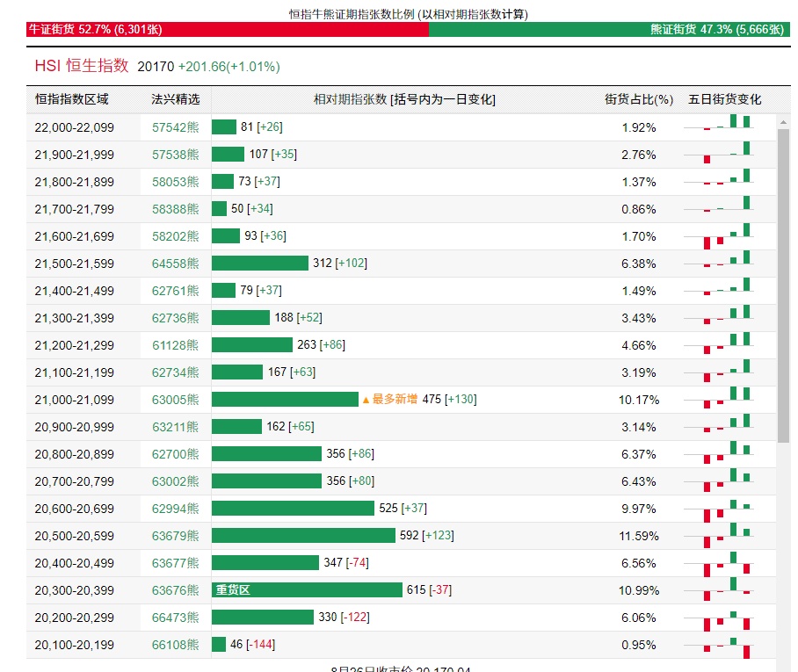Screen dimensions: 798x672
Task: Open the 62761熊 warrant link
Action: [x=175, y=291]
